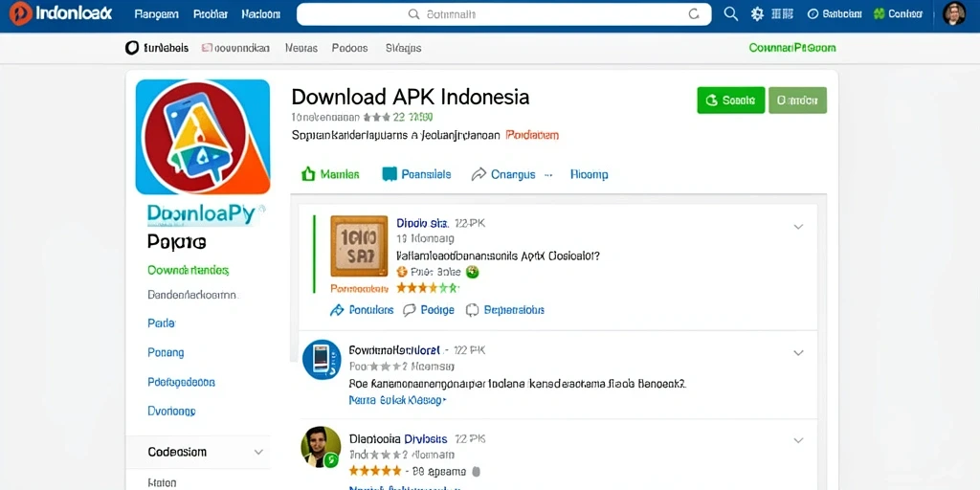Open the Prodlar menu in header
The image size is (980, 490).
[x=211, y=13]
